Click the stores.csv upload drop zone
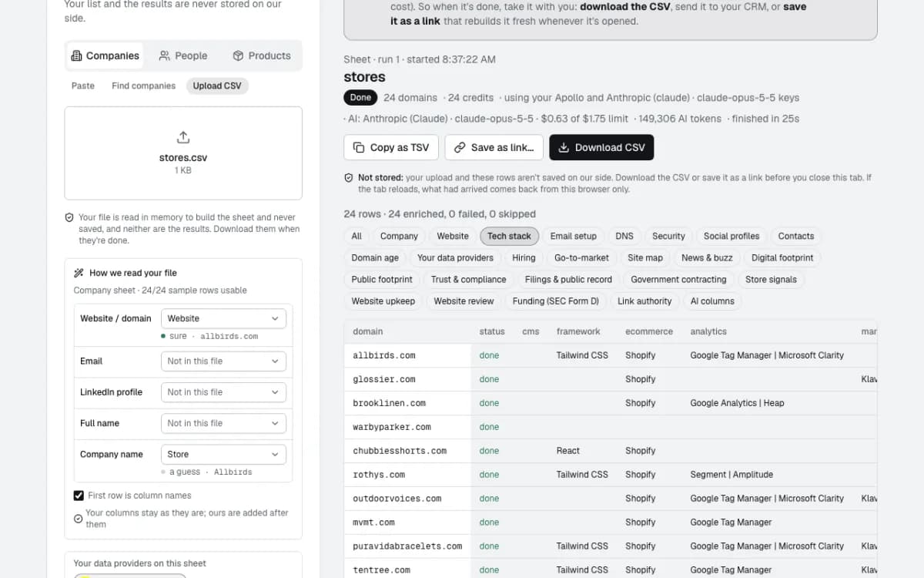This screenshot has height=578, width=924. [183, 153]
